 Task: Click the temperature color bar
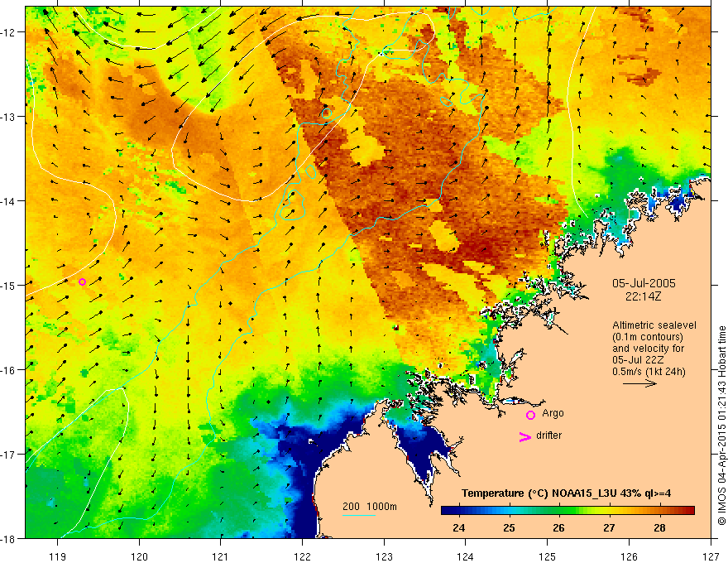point(568,510)
